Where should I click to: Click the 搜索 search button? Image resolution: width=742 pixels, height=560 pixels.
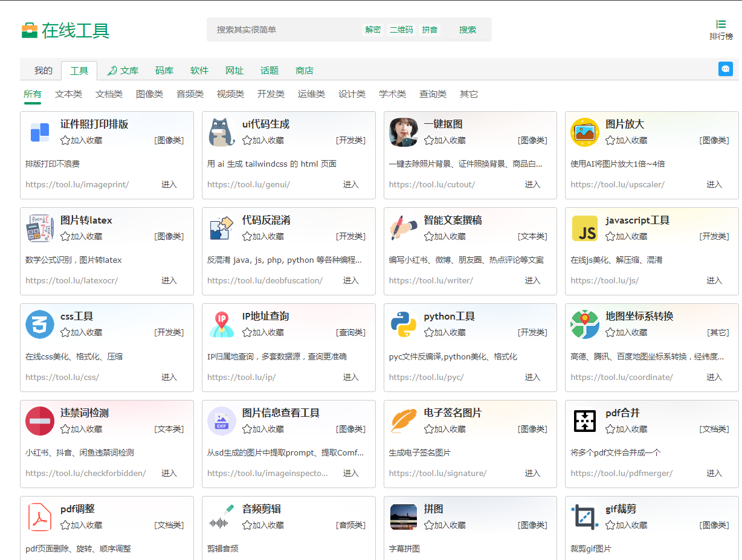[467, 29]
